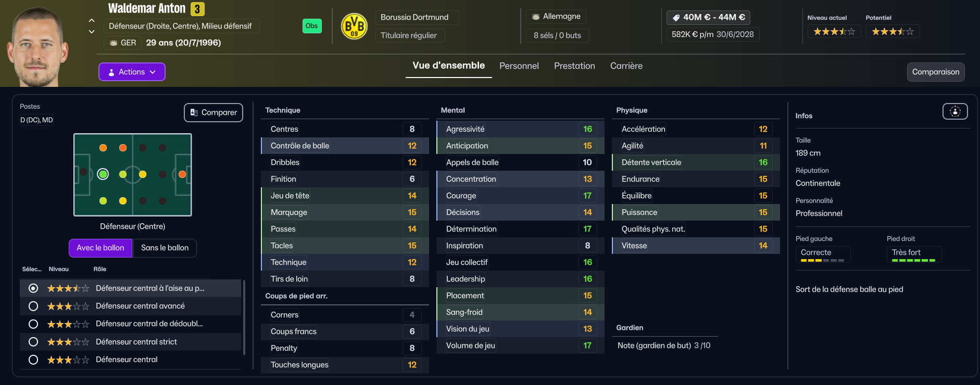Click the Pied gauche strength bar
Image resolution: width=980 pixels, height=385 pixels.
(822, 260)
